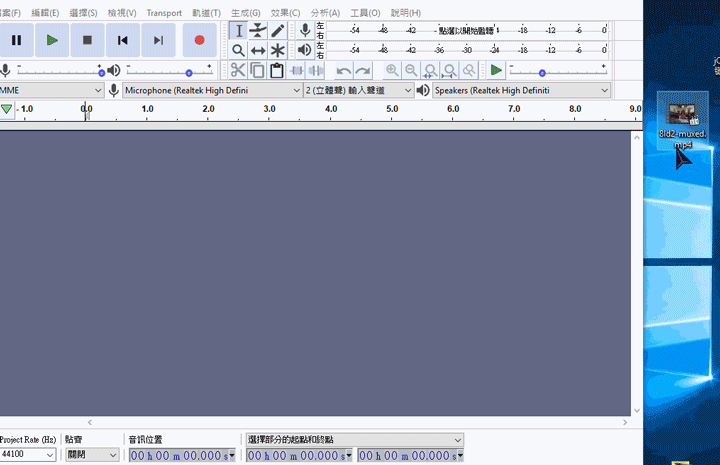The width and height of the screenshot is (720, 465).
Task: Open the audio position time format arrow
Action: click(232, 455)
